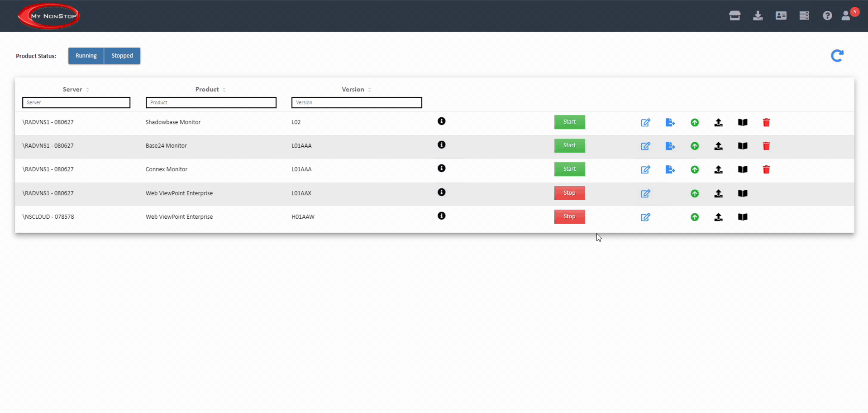The width and height of the screenshot is (868, 413).
Task: Delete the Connex Monitor entry
Action: pos(766,169)
